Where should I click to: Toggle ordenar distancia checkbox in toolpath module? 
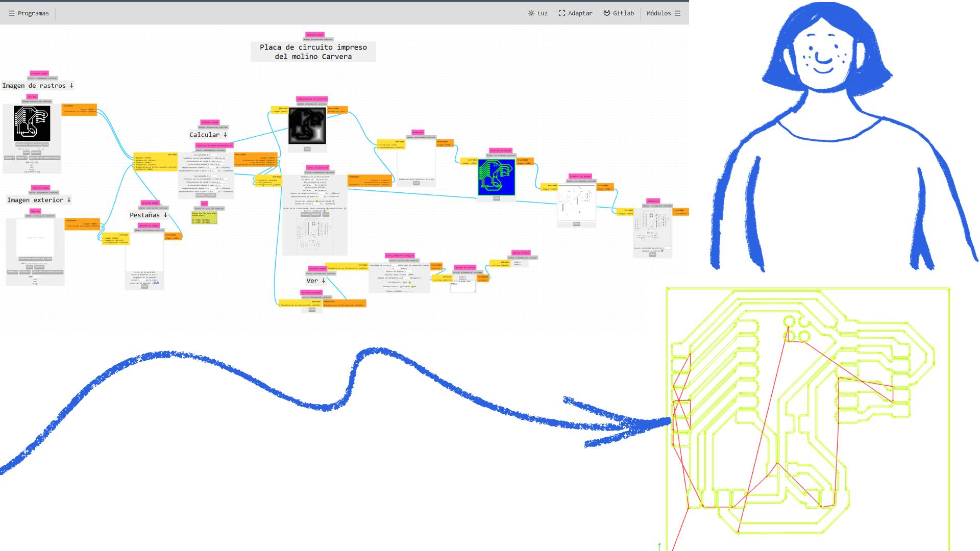coord(324,211)
